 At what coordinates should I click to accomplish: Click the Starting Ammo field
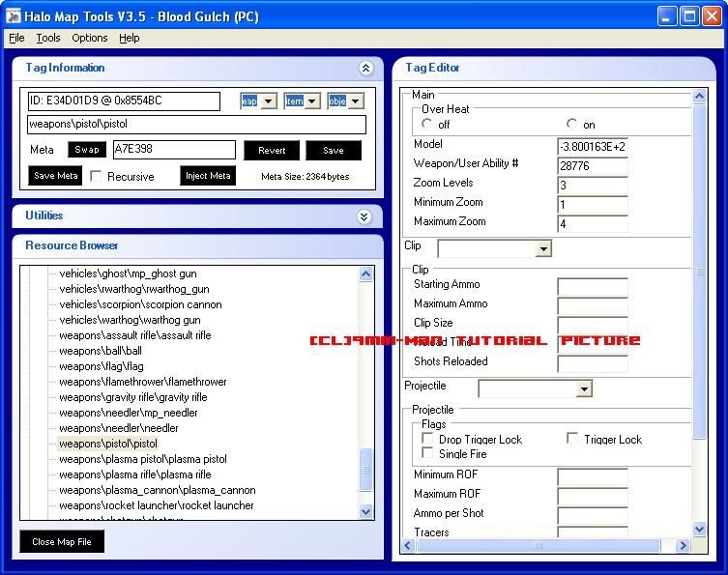(593, 287)
